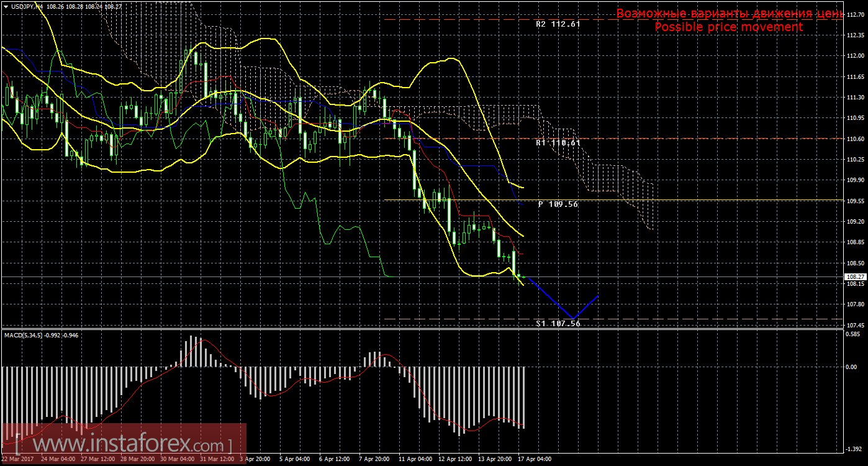Click the red 'Possible price movement' text
Image resolution: width=868 pixels, height=466 pixels.
click(728, 27)
